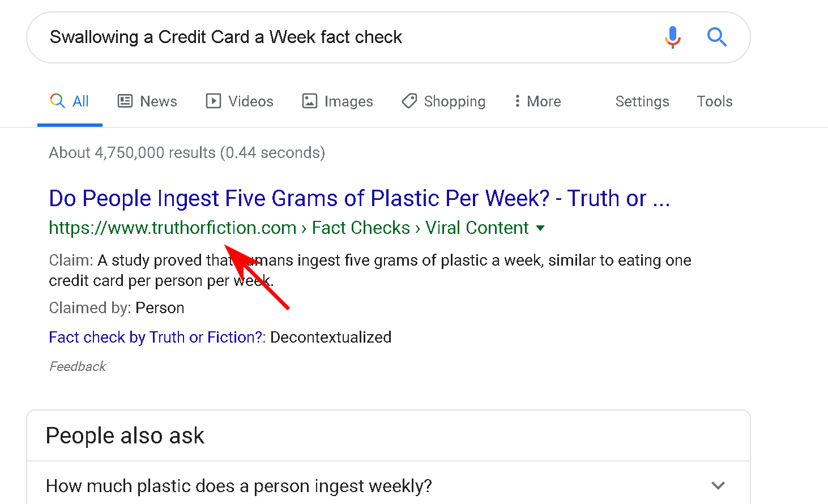The image size is (828, 504).
Task: Switch to the Shopping results tab
Action: [454, 101]
